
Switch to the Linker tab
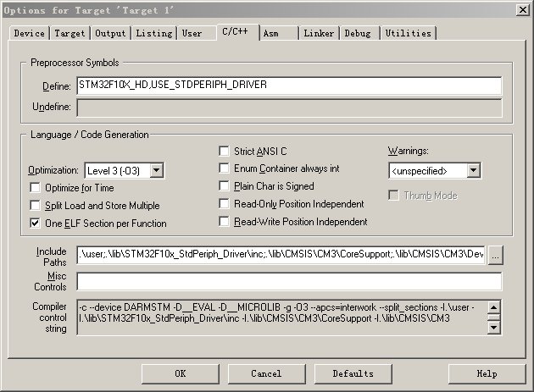[319, 33]
